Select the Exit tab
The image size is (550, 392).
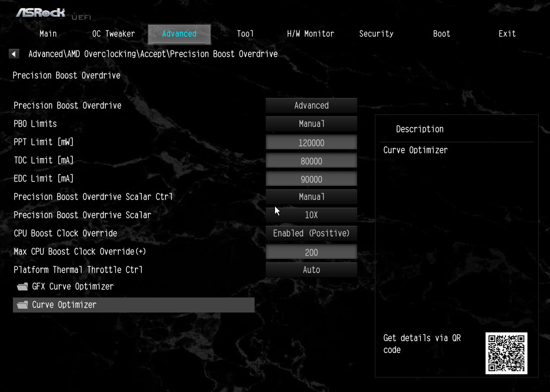tap(507, 34)
